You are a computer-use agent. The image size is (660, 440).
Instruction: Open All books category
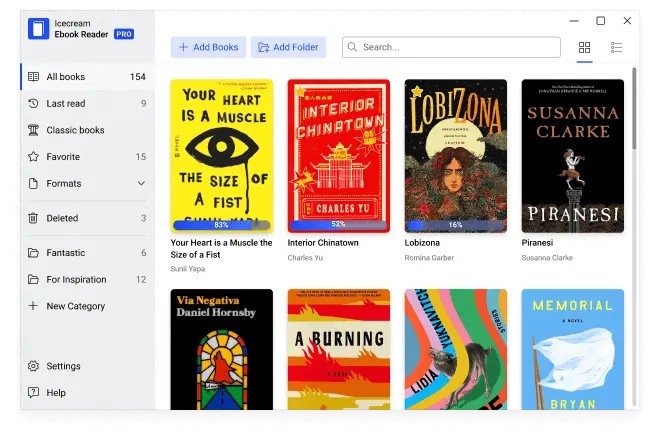click(x=88, y=77)
